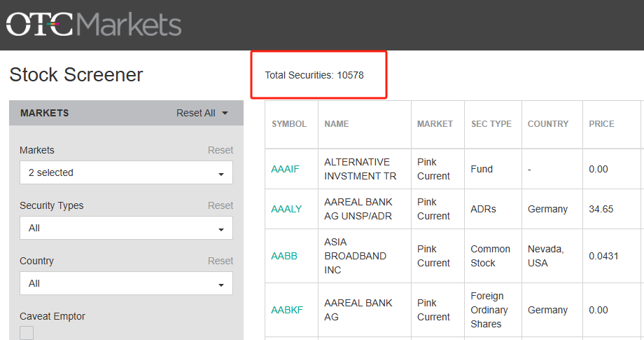This screenshot has height=340, width=644.
Task: Open the Country filter dropdown
Action: click(126, 283)
